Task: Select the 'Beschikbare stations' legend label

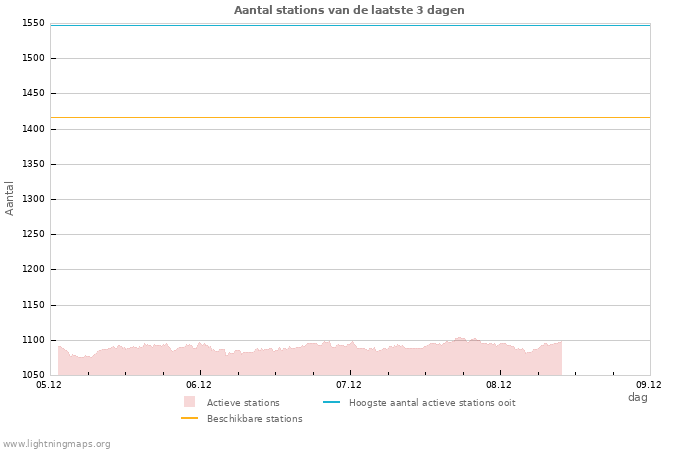Action: pos(254,419)
